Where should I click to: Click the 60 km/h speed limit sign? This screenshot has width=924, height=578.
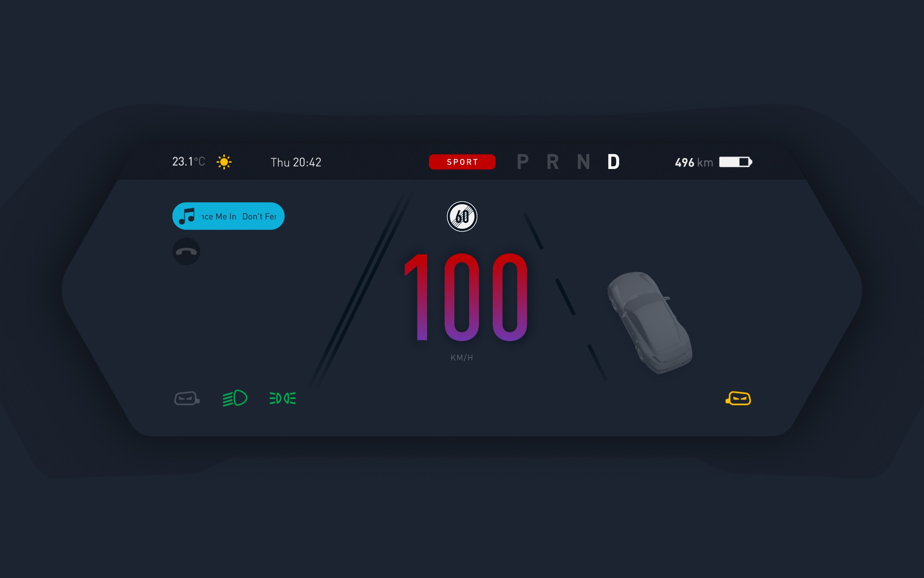[x=461, y=216]
